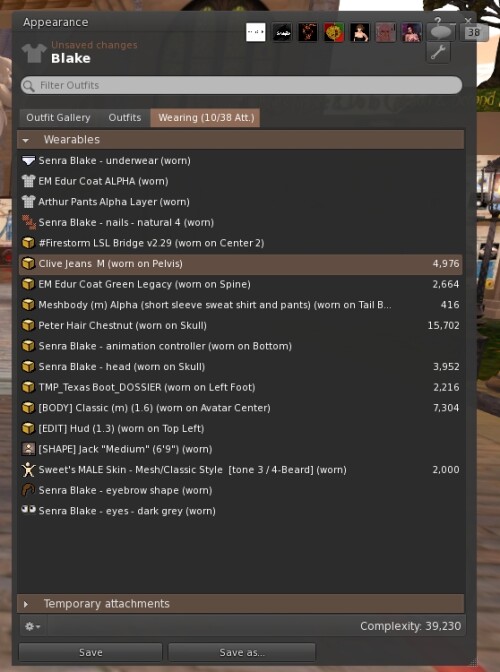Click the Save button
Image resolution: width=500 pixels, height=672 pixels.
click(x=90, y=652)
